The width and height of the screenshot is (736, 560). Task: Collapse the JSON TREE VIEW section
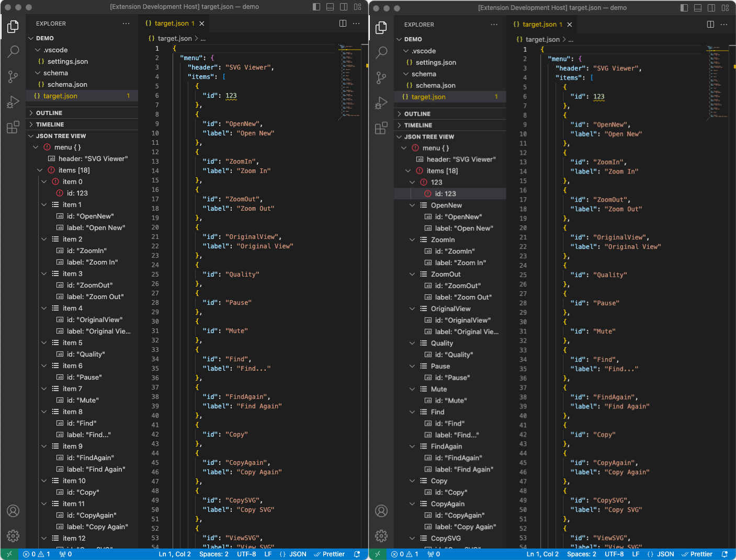[61, 135]
